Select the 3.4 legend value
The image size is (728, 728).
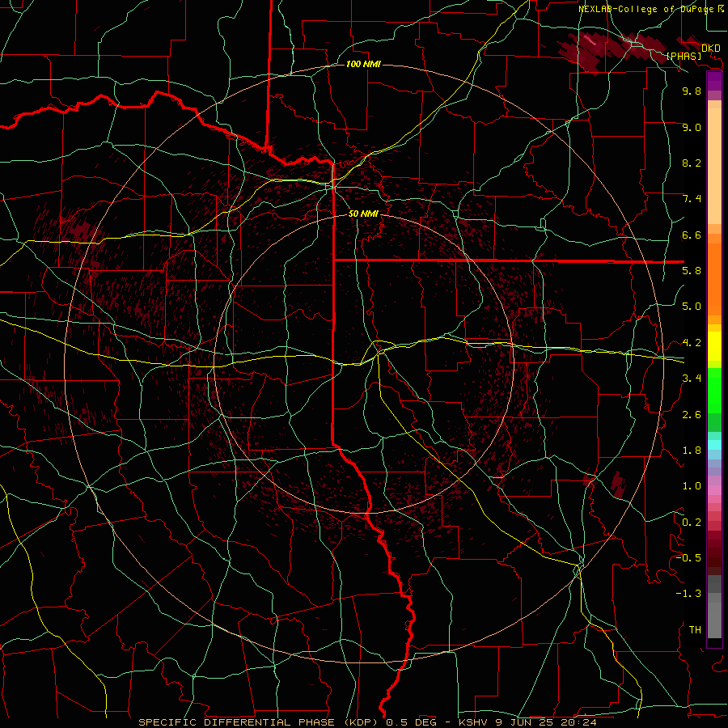(692, 379)
